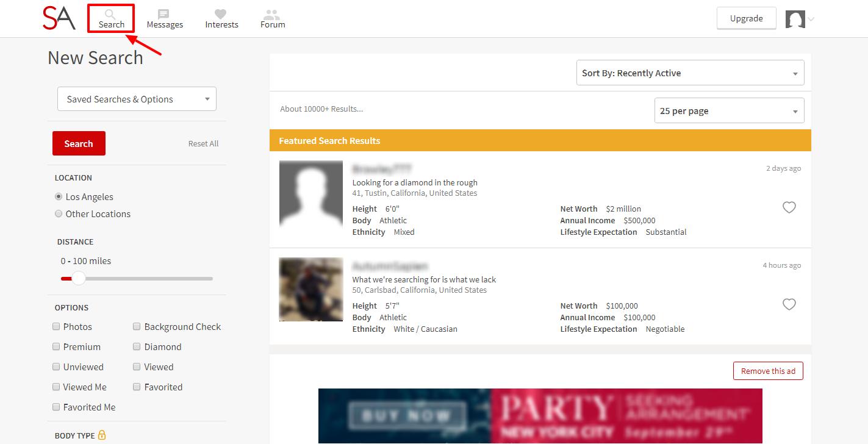Open the Tustin profile silhouette photo

[x=311, y=193]
